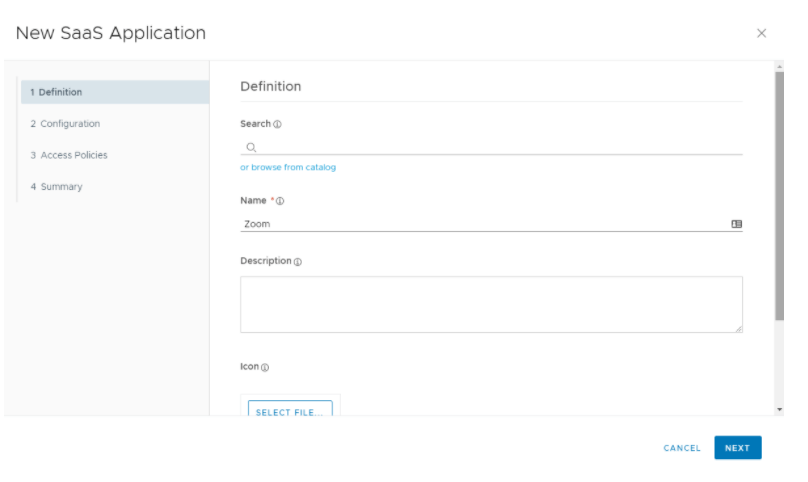Click the info icon next to Name
Image resolution: width=808 pixels, height=482 pixels.
click(280, 201)
